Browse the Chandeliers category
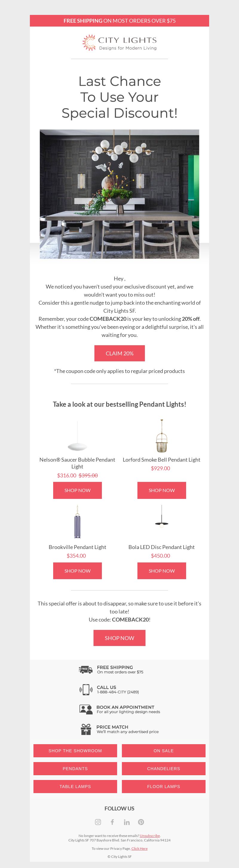239x868 pixels. click(x=164, y=769)
